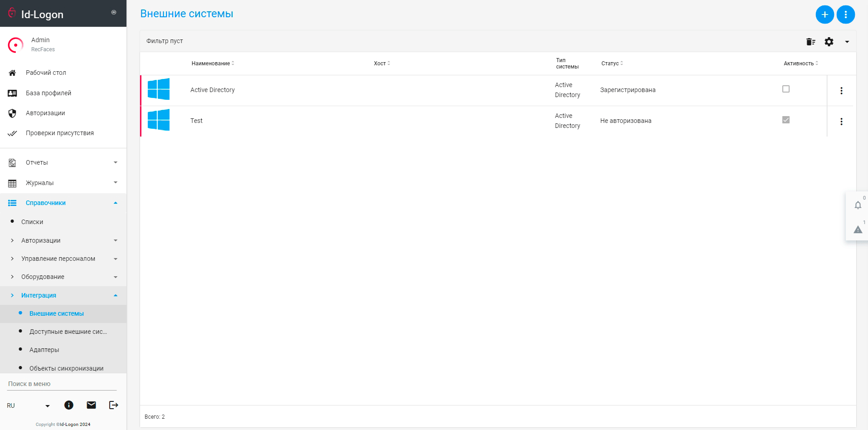Click the clear filter trash icon
868x430 pixels.
[x=810, y=42]
